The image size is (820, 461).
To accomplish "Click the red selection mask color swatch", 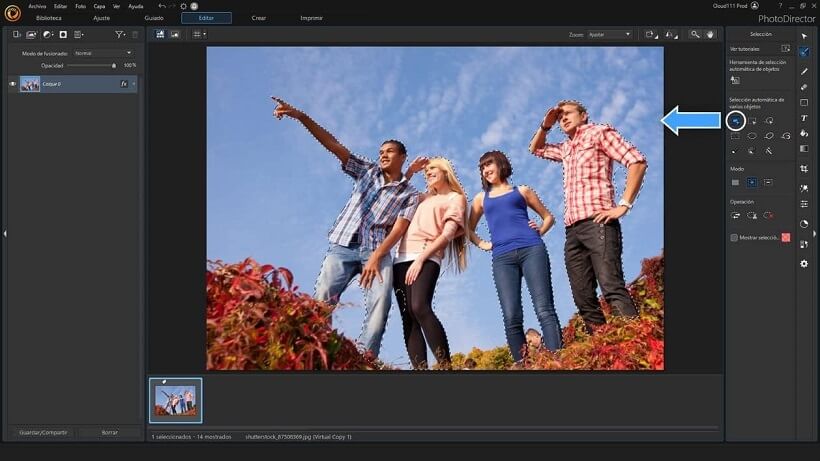I will (785, 238).
